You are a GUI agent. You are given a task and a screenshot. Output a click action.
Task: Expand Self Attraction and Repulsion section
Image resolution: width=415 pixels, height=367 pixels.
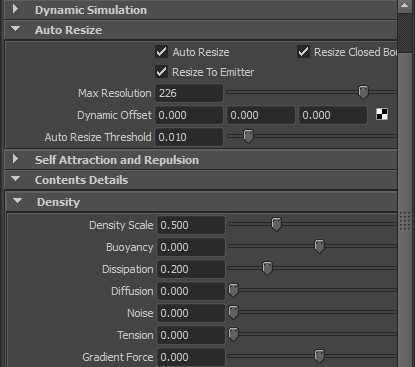click(15, 159)
